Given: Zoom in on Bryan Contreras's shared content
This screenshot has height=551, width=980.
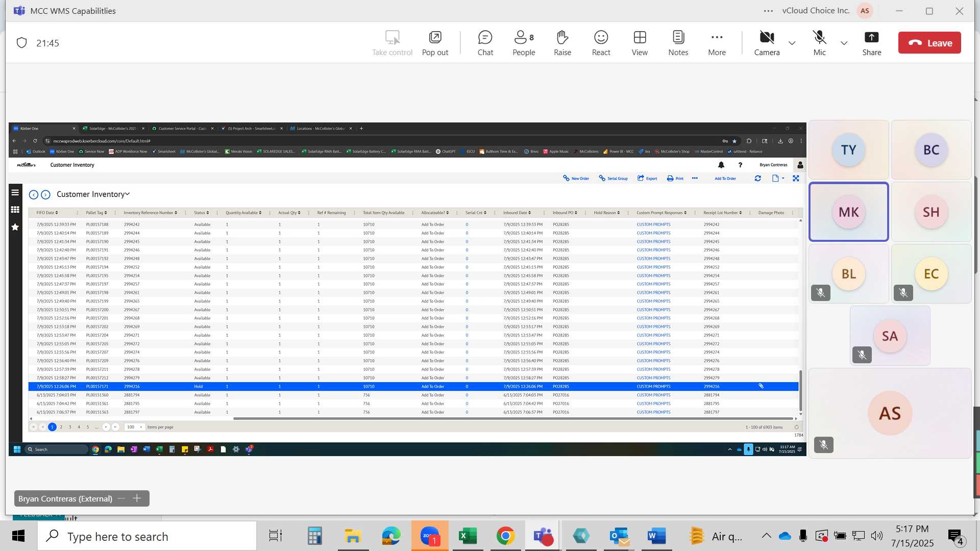Looking at the screenshot, I should (137, 498).
